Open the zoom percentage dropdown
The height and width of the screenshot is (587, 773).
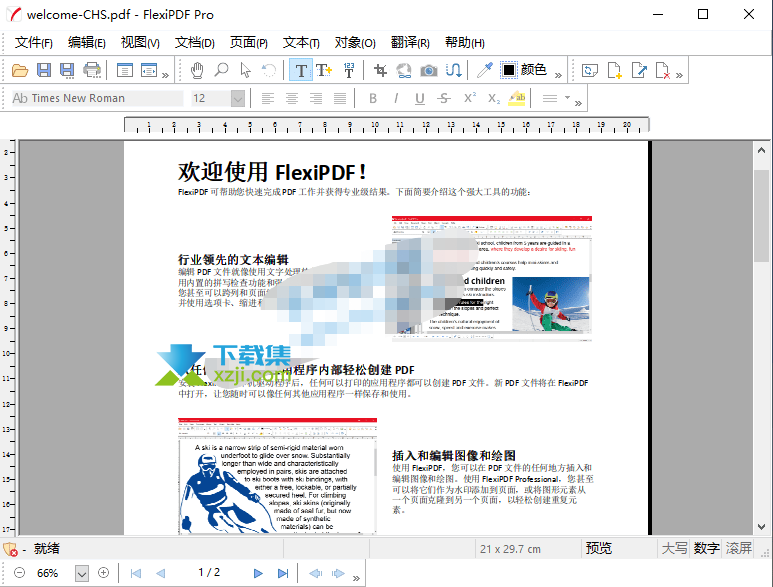(81, 573)
